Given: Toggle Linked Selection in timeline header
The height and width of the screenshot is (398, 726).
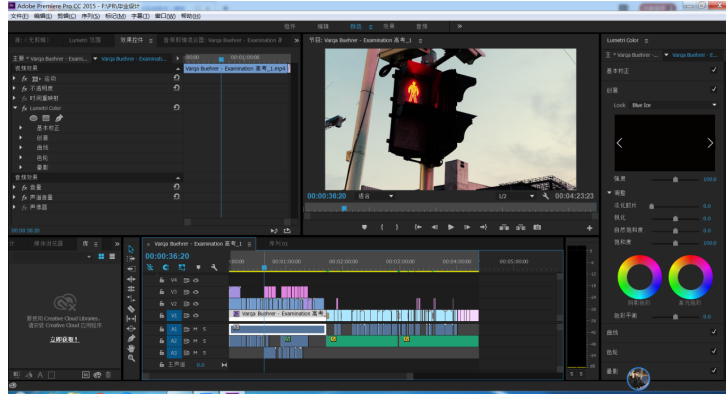Looking at the screenshot, I should coord(182,267).
